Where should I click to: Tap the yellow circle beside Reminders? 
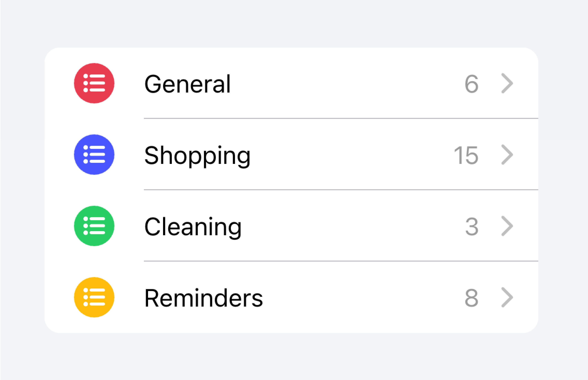tap(95, 297)
